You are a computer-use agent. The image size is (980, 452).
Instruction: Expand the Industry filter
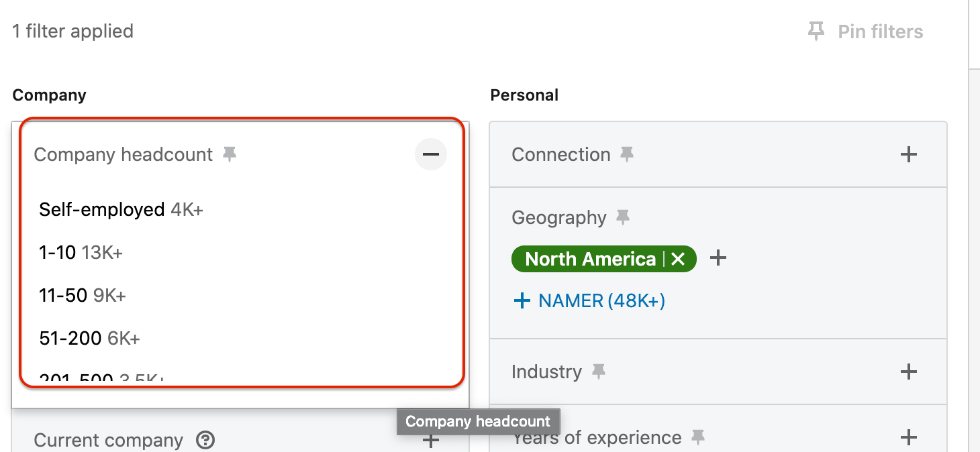pos(908,372)
